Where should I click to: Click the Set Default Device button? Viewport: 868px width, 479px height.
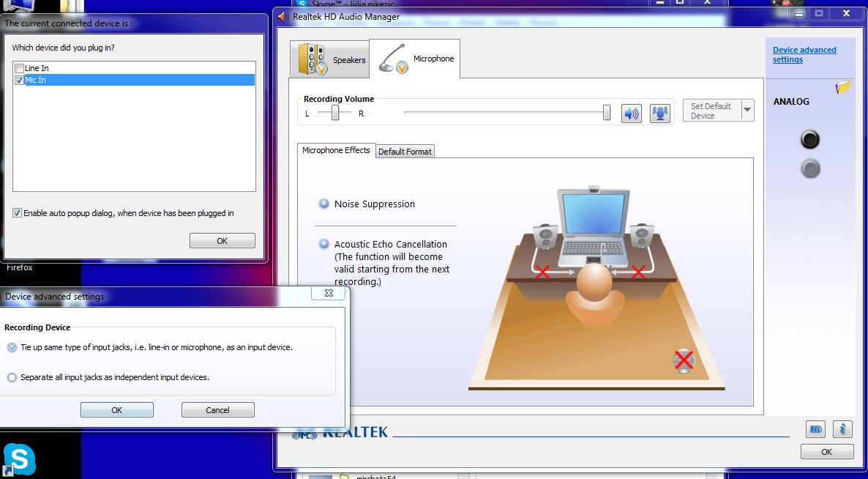[712, 110]
